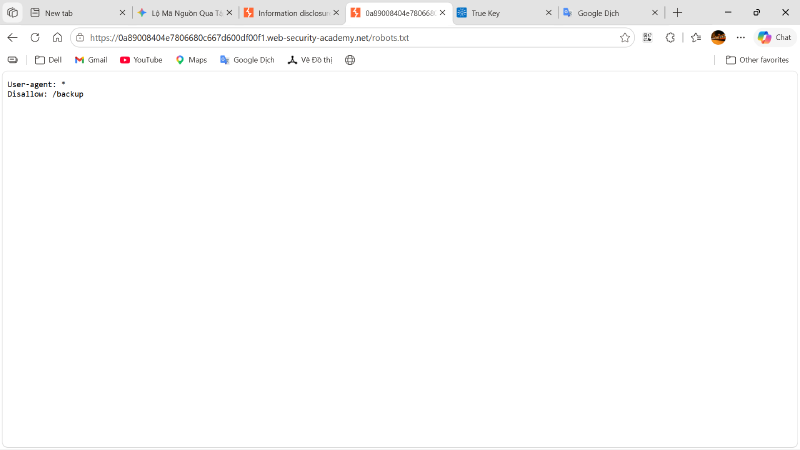Open Copilot Chat sidebar
Screen dimensions: 800x450
(774, 37)
